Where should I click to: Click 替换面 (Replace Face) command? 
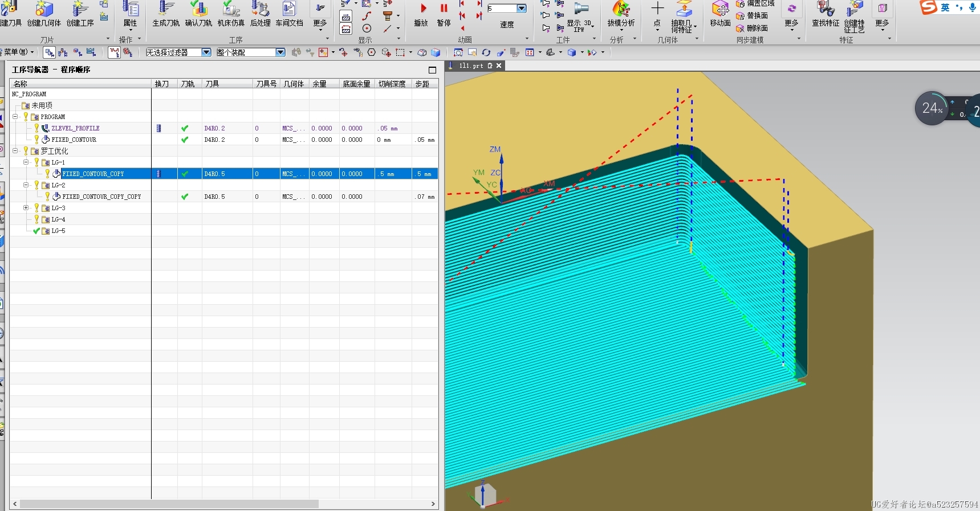pos(752,16)
